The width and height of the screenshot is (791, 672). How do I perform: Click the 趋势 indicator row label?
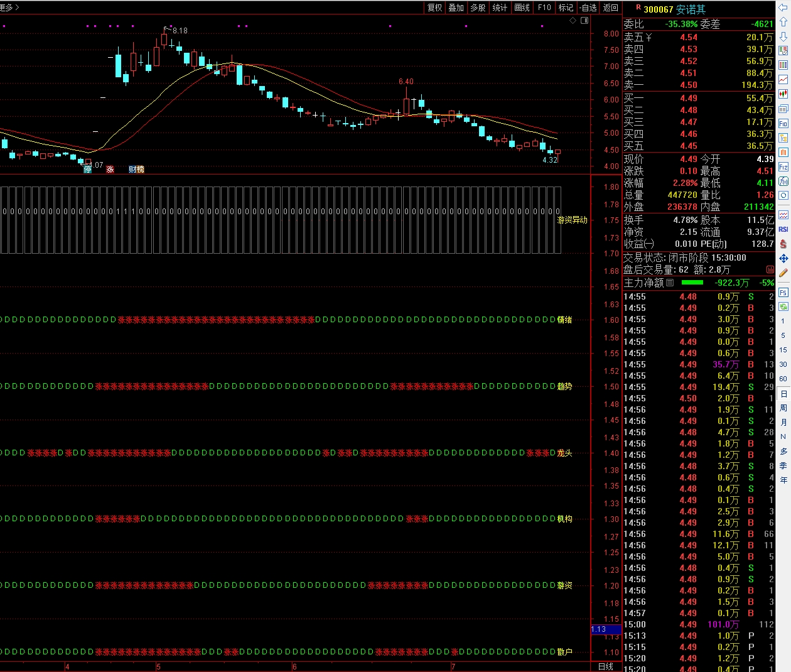(x=565, y=386)
